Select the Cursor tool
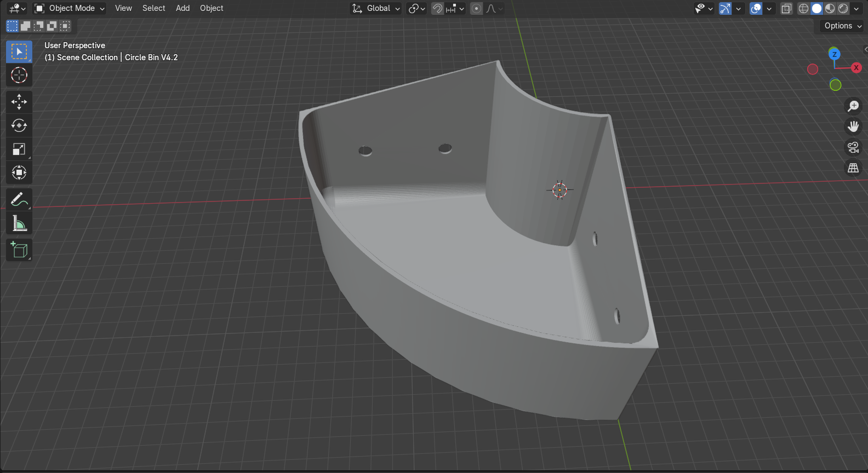 coord(19,75)
